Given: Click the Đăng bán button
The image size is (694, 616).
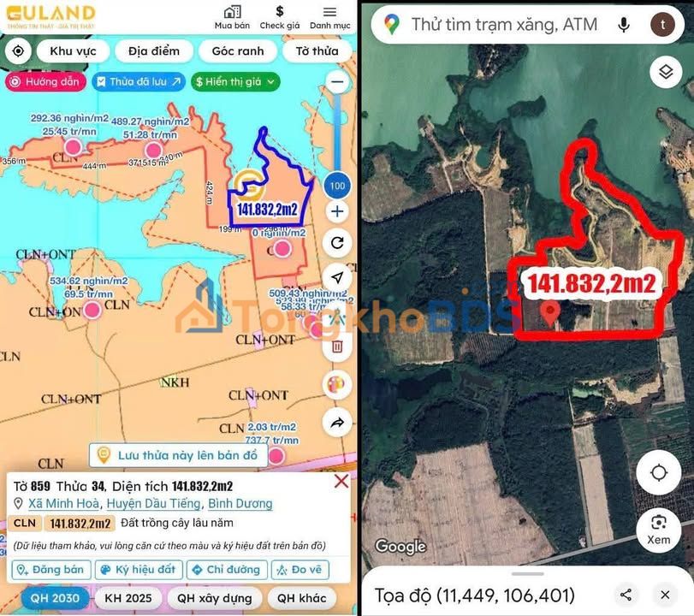Looking at the screenshot, I should 51,570.
